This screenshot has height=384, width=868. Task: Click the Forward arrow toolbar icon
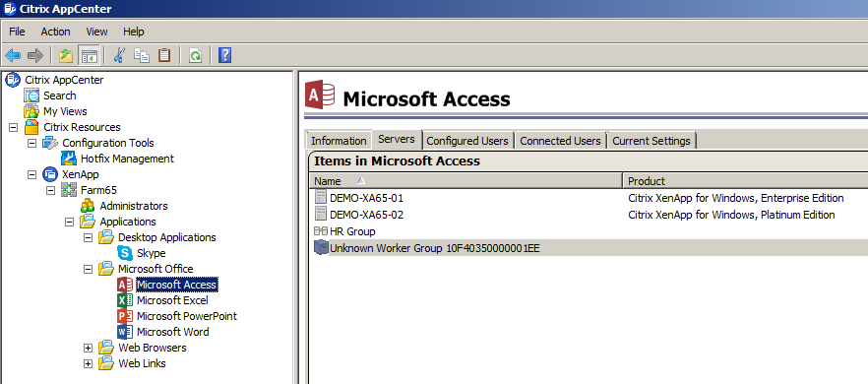35,55
